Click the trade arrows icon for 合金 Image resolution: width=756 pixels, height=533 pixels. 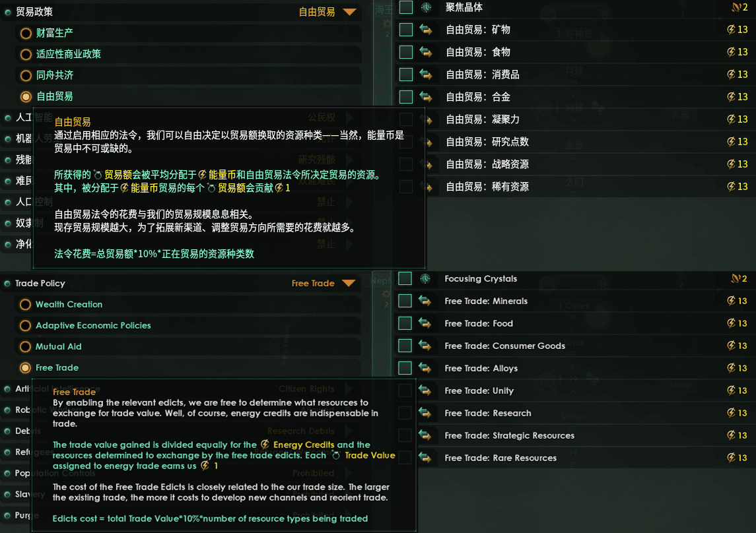pos(426,97)
